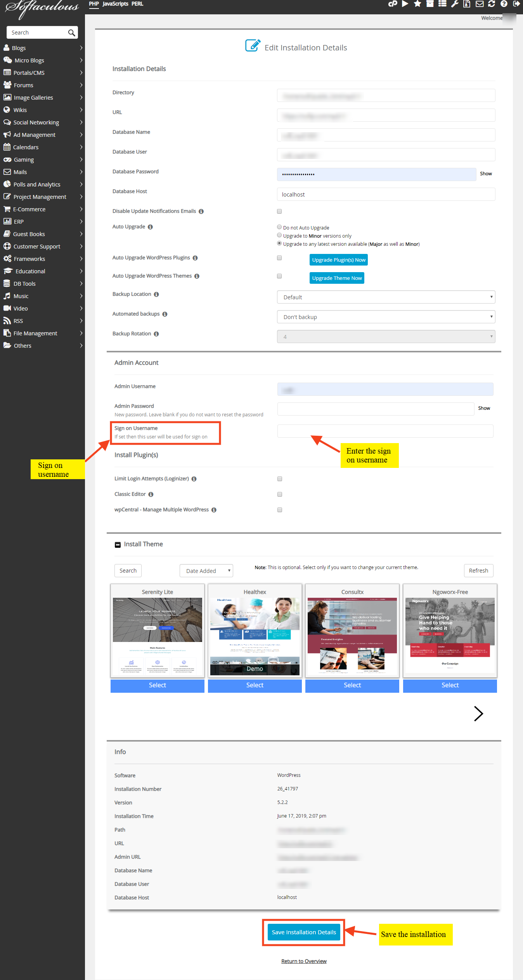The image size is (523, 980).
Task: Switch to the JavaScripts tab
Action: [115, 4]
